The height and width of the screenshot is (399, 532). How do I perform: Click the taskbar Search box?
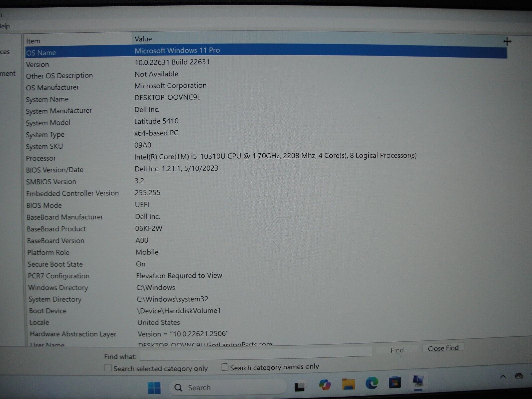click(x=228, y=387)
